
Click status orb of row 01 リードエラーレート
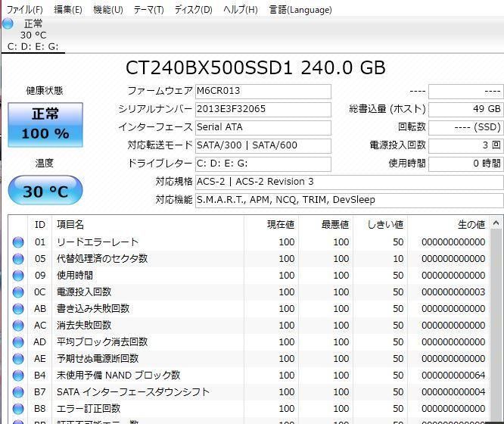click(x=18, y=242)
